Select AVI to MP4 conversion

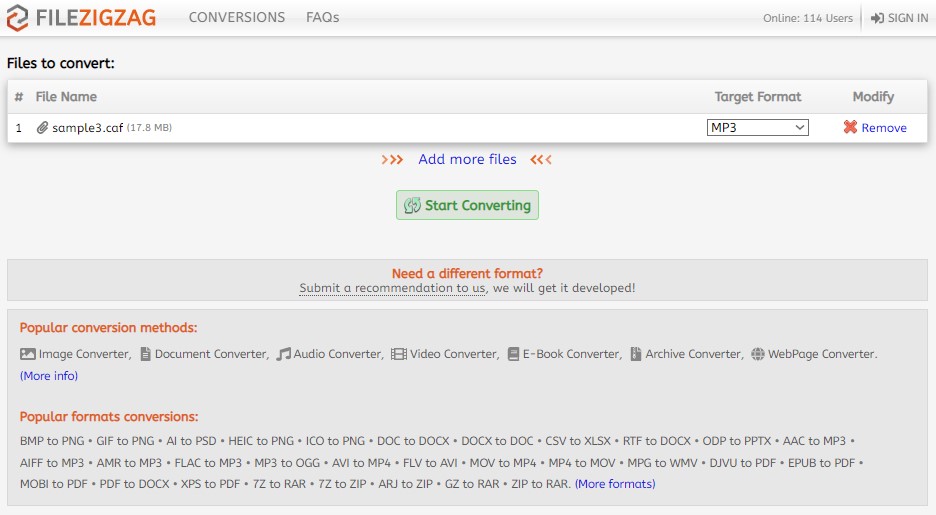pos(361,463)
